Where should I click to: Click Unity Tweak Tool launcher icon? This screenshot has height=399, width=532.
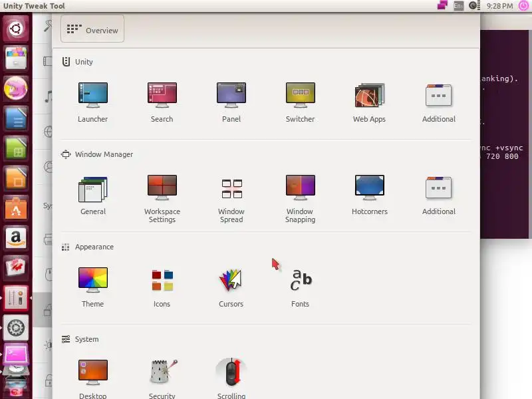15,297
